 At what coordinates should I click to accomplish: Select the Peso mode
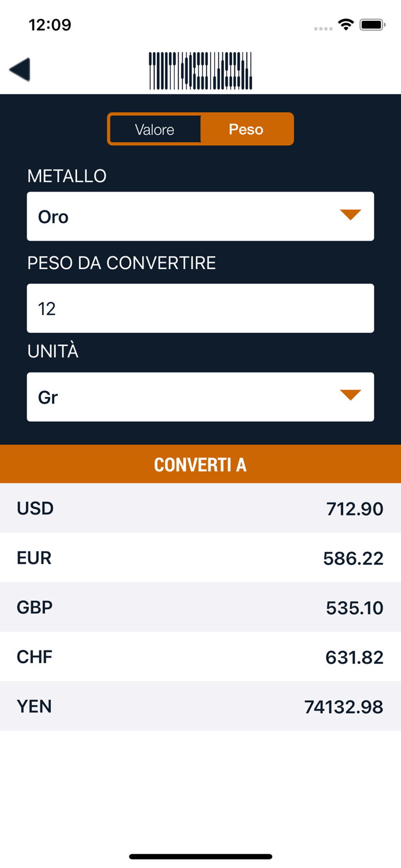point(246,129)
